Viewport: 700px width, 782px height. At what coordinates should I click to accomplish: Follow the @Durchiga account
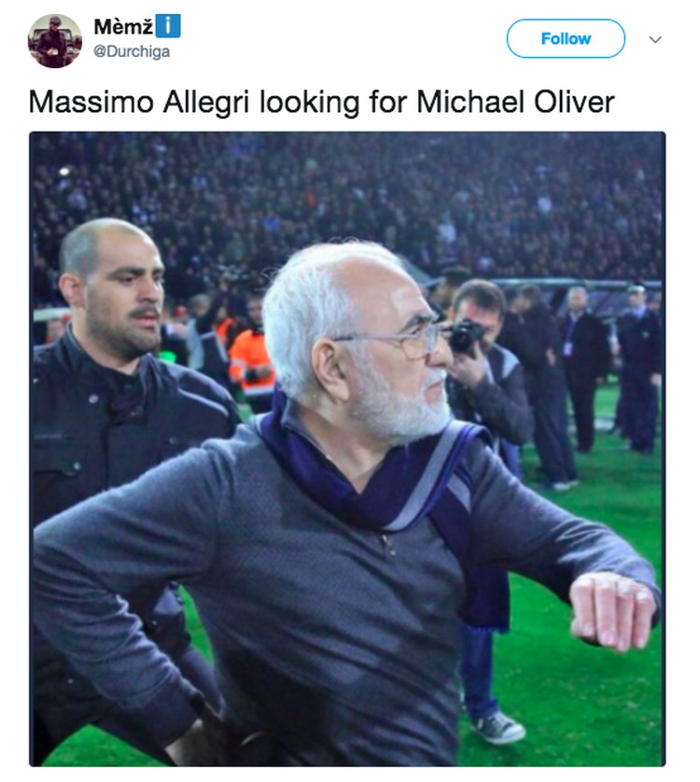tap(566, 38)
